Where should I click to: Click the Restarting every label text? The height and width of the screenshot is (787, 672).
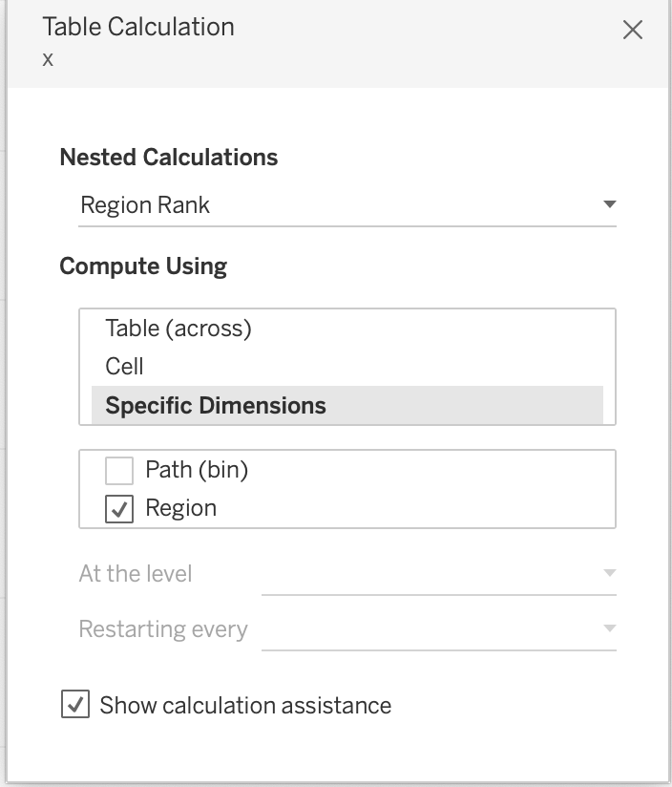(x=163, y=629)
